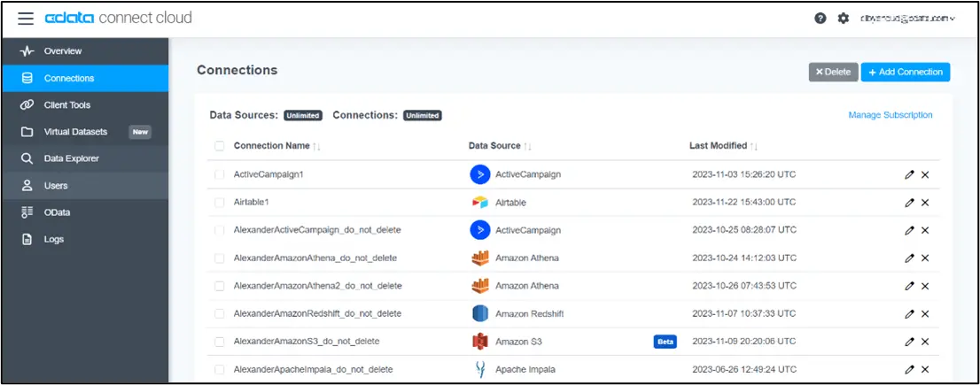Click the help question mark icon

[x=821, y=18]
